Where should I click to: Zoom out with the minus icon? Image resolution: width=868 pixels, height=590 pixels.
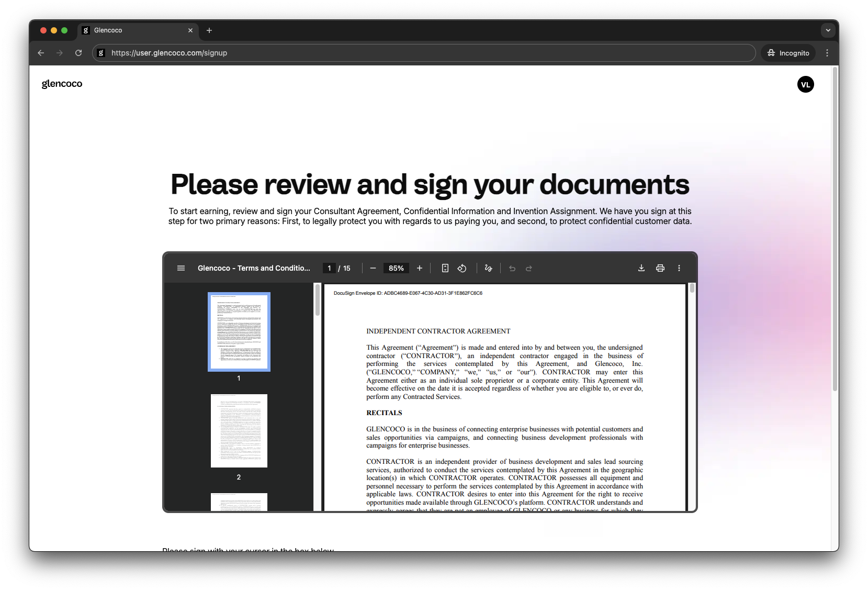tap(373, 268)
